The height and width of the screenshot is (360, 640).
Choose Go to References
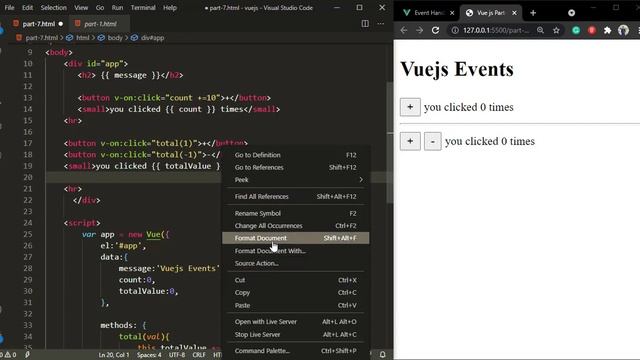point(296,167)
